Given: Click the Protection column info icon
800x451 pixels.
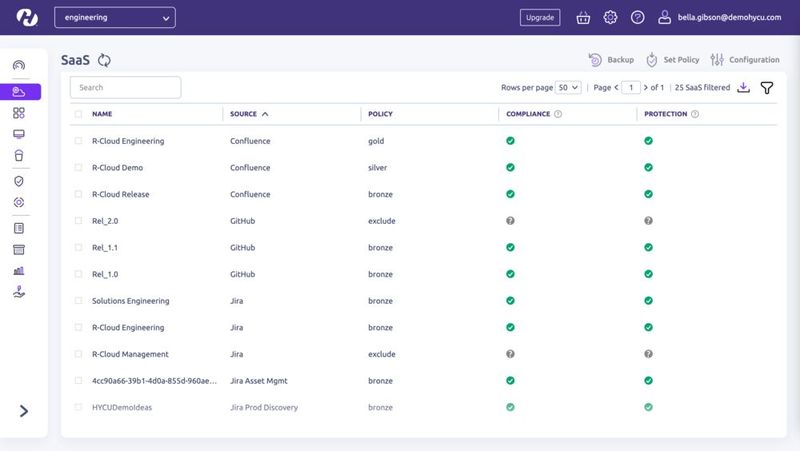Looking at the screenshot, I should [695, 114].
